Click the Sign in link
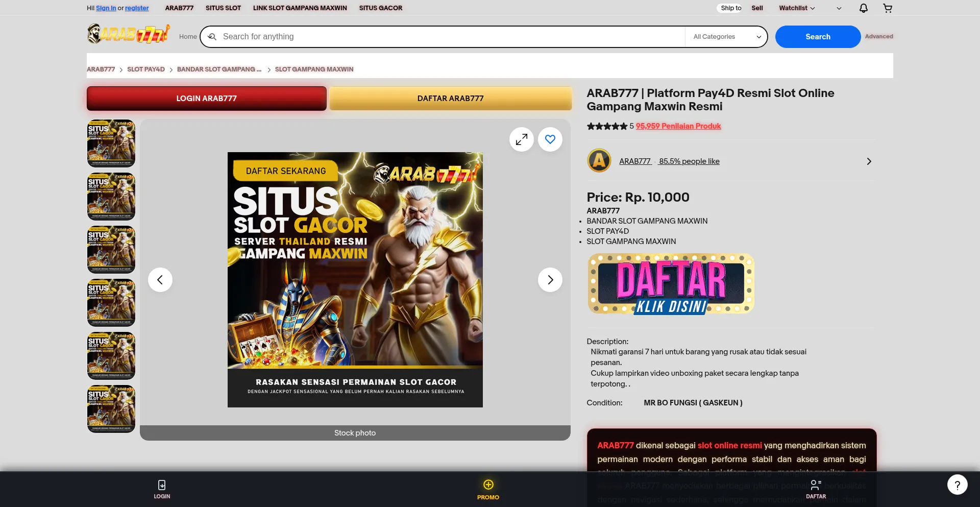 106,8
